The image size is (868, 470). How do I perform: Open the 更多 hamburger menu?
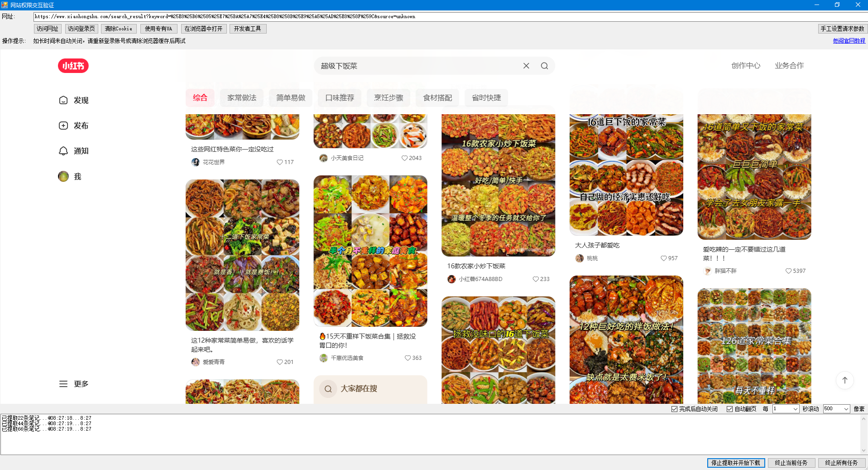click(74, 384)
